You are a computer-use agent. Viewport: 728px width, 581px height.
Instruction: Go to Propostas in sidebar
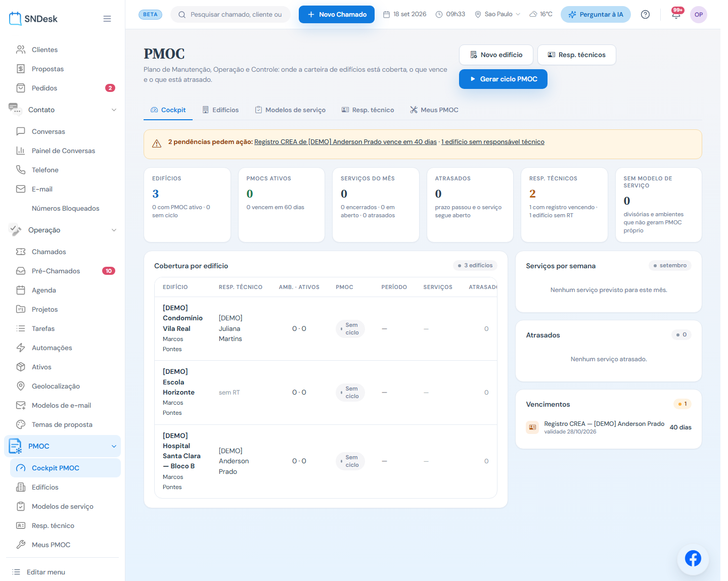click(x=66, y=69)
